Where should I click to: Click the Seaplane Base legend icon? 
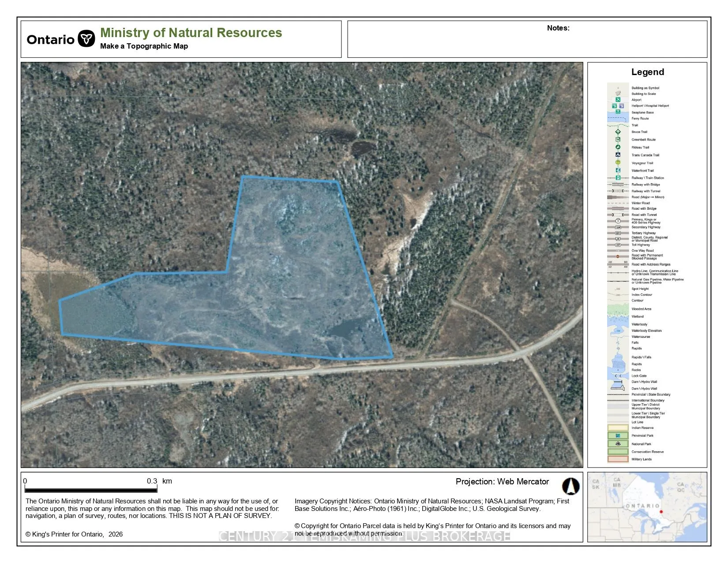tap(618, 112)
